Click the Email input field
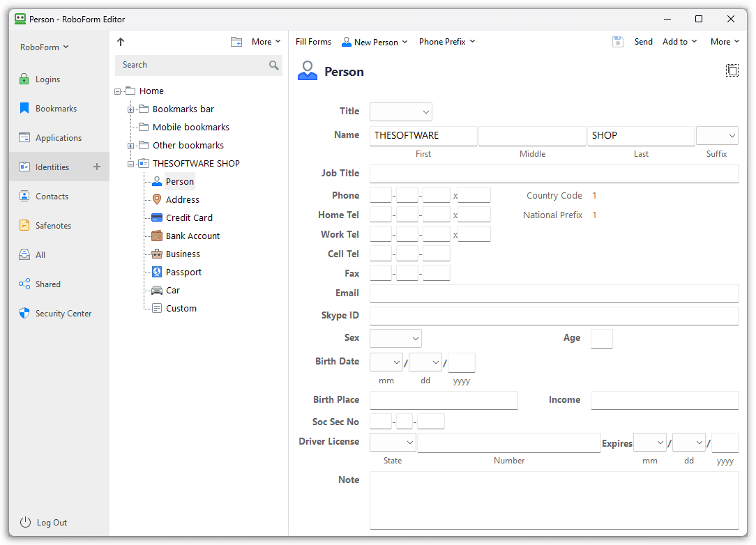This screenshot has height=545, width=756. tap(554, 293)
